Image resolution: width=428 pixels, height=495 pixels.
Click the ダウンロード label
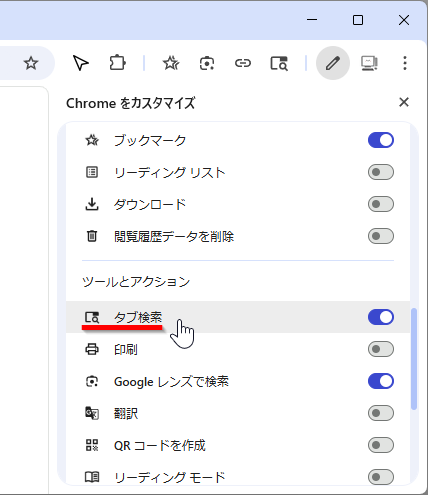150,204
